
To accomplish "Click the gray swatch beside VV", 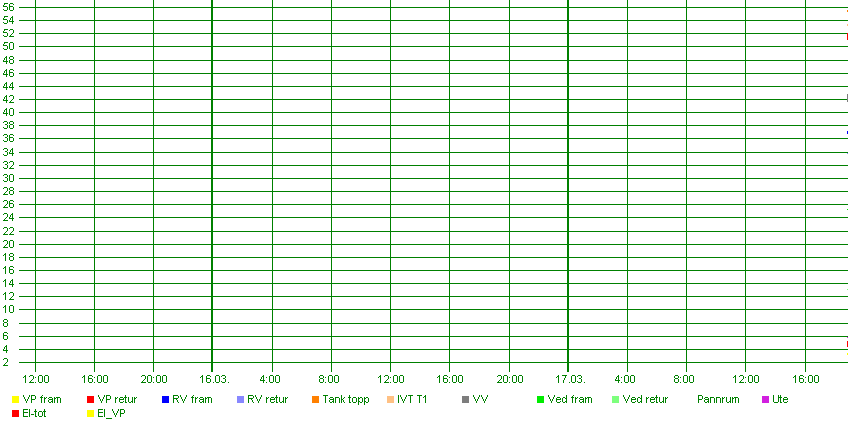I will coord(466,400).
